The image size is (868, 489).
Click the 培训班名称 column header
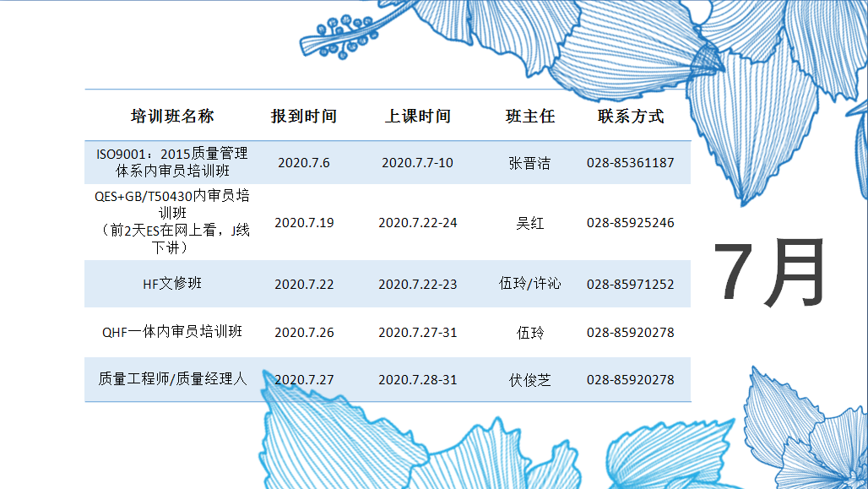click(172, 117)
